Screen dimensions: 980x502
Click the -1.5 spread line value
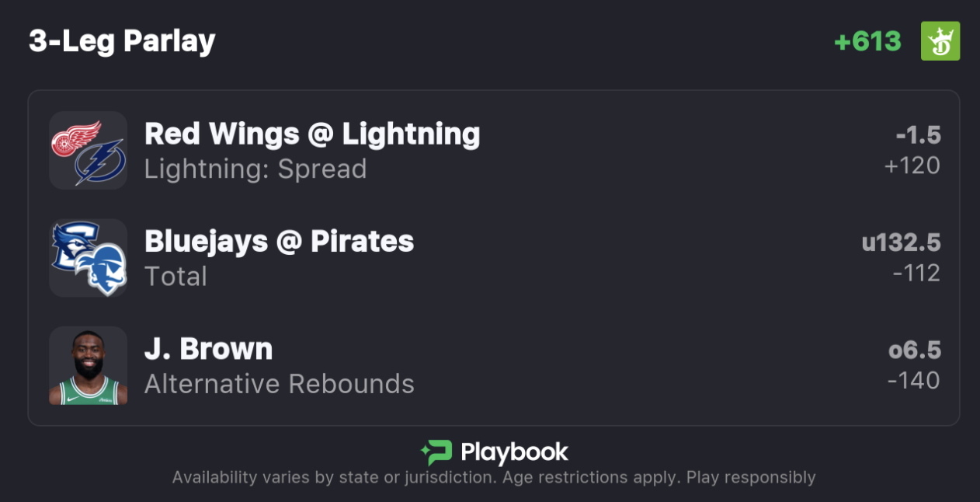pos(918,136)
